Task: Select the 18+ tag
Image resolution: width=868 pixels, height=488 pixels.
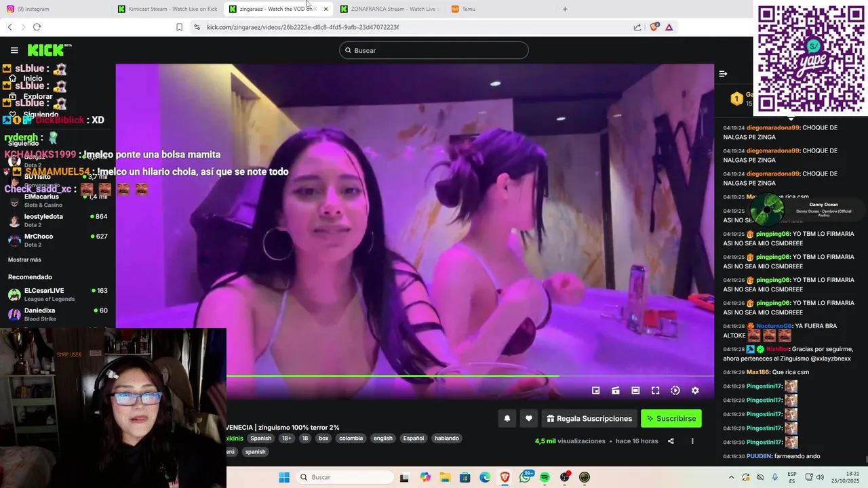Action: 287,439
